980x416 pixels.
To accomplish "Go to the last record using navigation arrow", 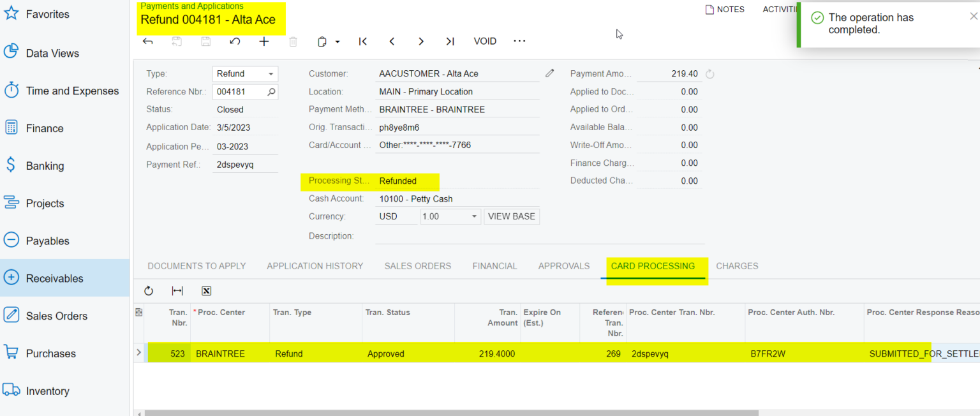I will tap(450, 41).
